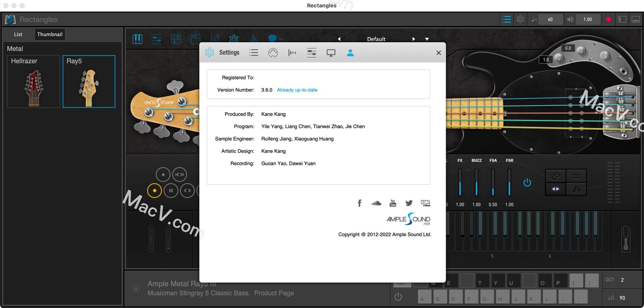
Task: Edit master volume field showing 1.00
Action: pyautogui.click(x=588, y=19)
